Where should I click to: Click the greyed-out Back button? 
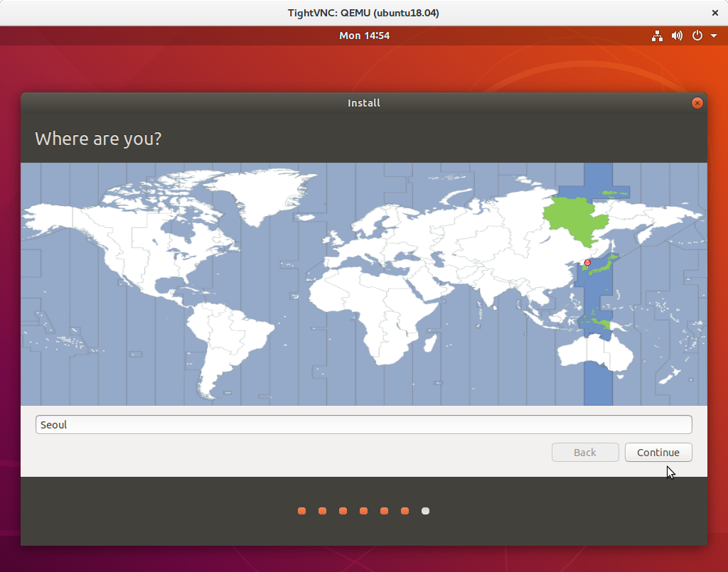point(585,453)
